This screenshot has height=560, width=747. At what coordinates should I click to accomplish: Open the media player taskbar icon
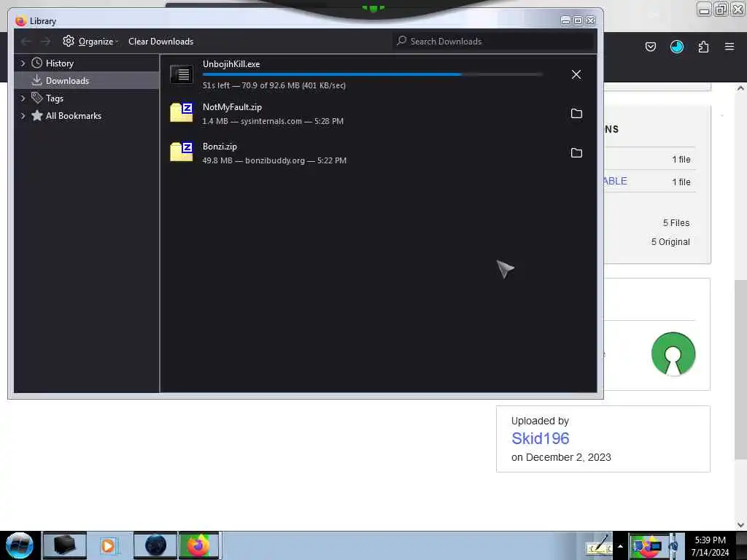click(108, 545)
